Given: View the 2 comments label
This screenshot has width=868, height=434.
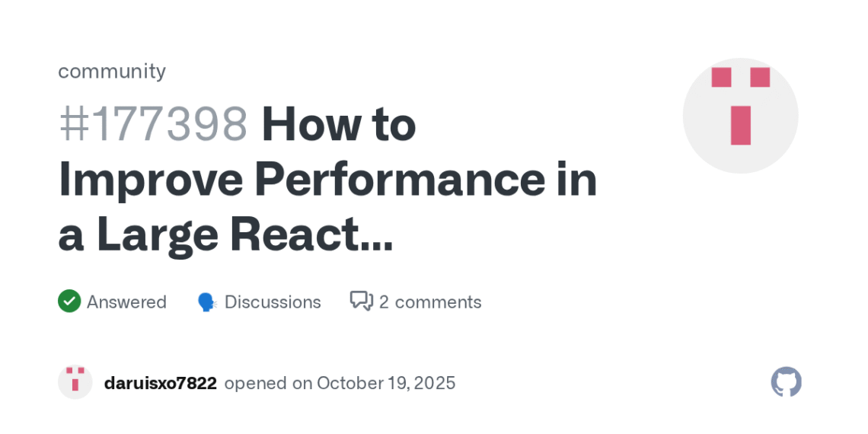Looking at the screenshot, I should (x=430, y=302).
